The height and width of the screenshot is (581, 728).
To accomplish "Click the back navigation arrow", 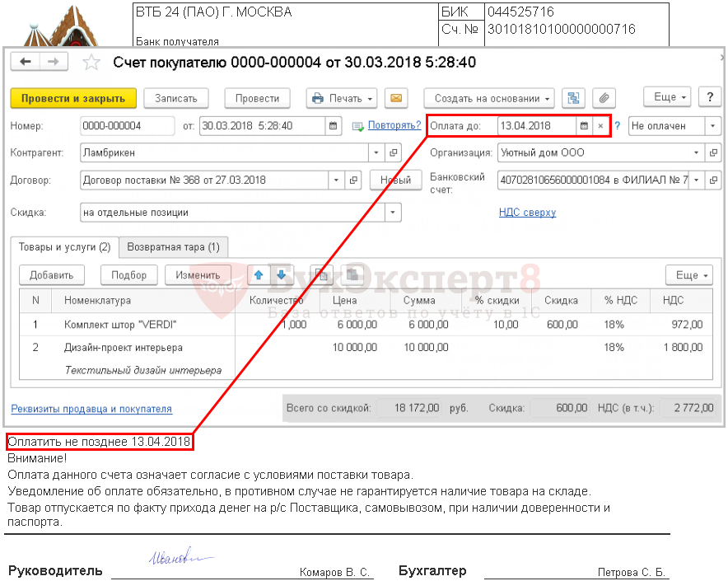I will tap(26, 63).
